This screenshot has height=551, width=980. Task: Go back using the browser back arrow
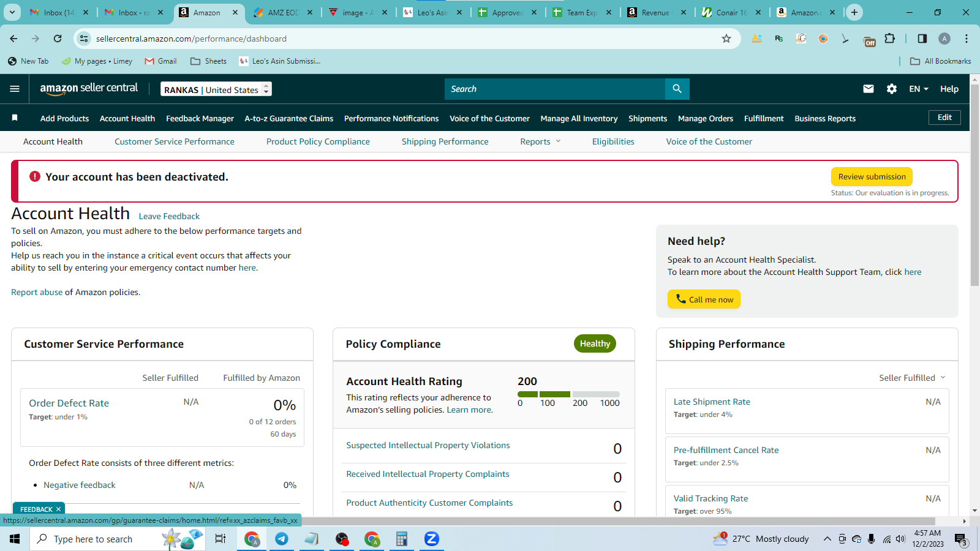(x=13, y=39)
